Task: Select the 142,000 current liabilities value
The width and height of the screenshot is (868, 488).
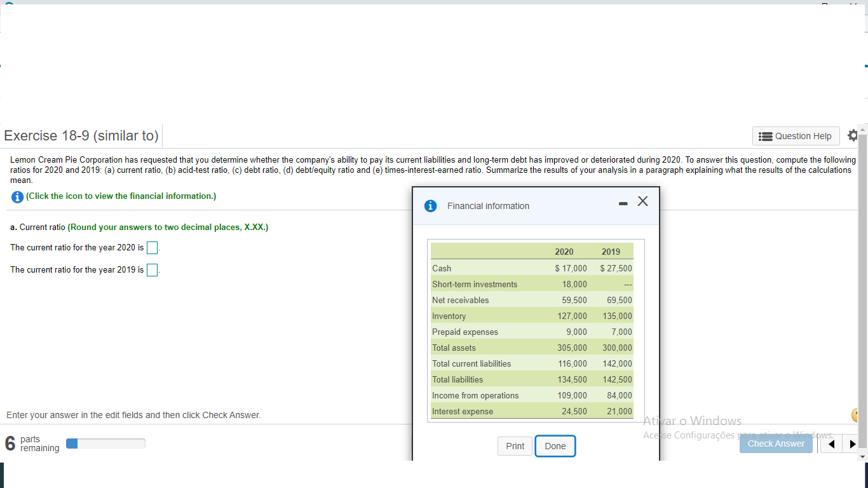Action: coord(618,363)
